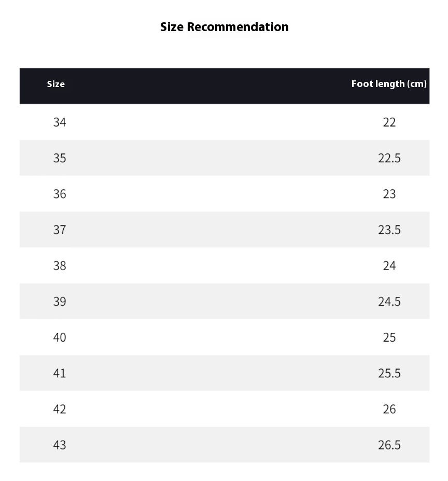Click the Size Recommendation title
This screenshot has width=448, height=481.
(225, 27)
